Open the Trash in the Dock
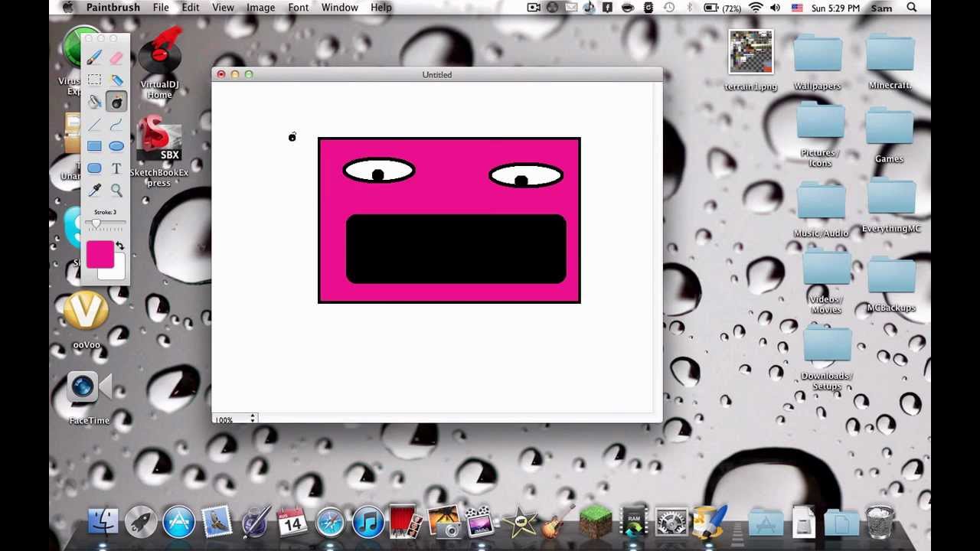980x551 pixels. pyautogui.click(x=879, y=523)
